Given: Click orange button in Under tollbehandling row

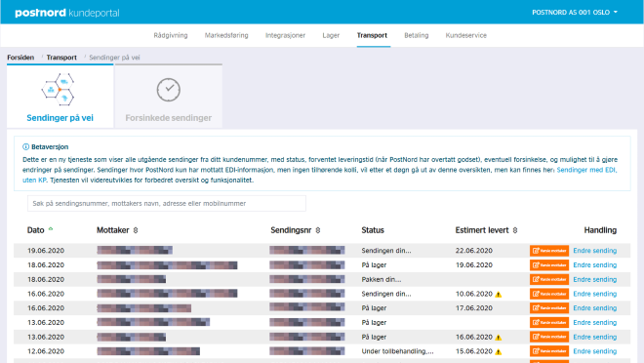Looking at the screenshot, I should click(x=549, y=351).
